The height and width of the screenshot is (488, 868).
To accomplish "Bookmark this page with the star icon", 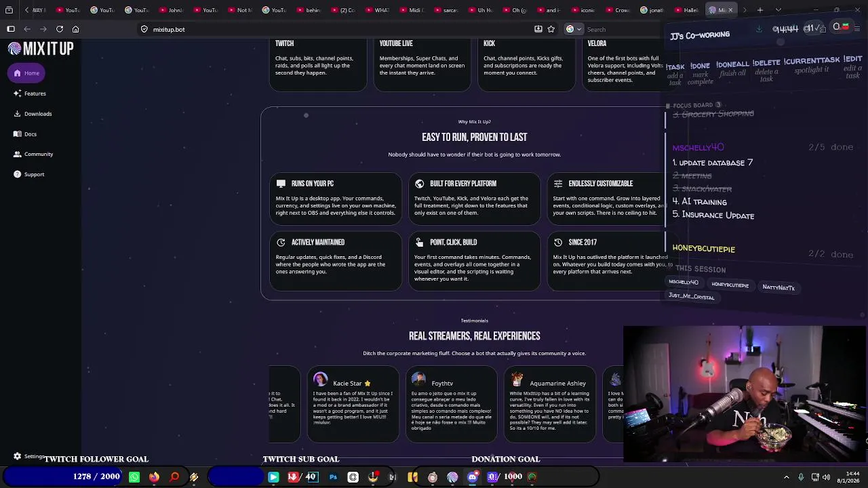I will point(551,29).
